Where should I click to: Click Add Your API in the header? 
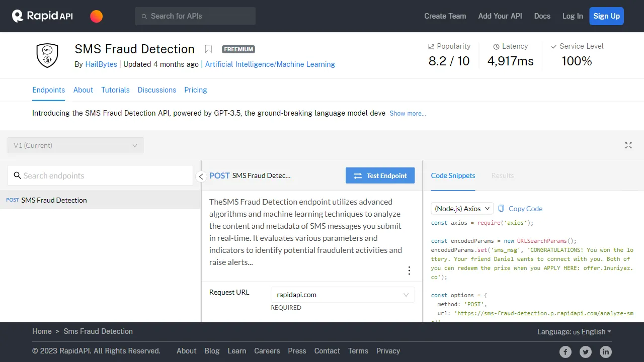(500, 16)
